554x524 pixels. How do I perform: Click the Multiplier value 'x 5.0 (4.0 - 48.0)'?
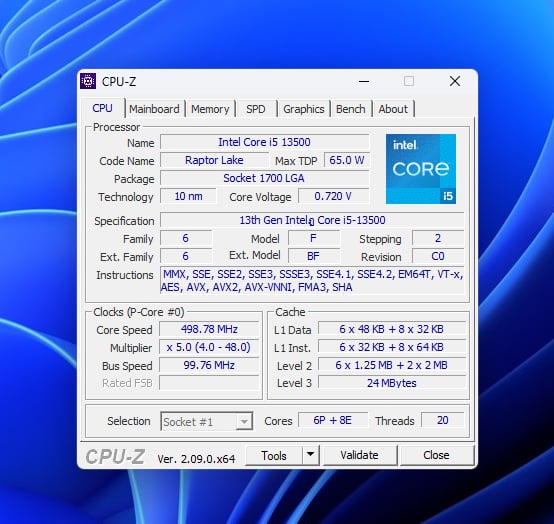209,347
